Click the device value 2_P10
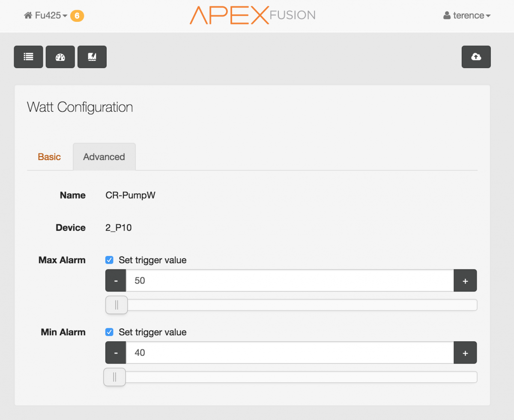The width and height of the screenshot is (514, 420). (119, 228)
